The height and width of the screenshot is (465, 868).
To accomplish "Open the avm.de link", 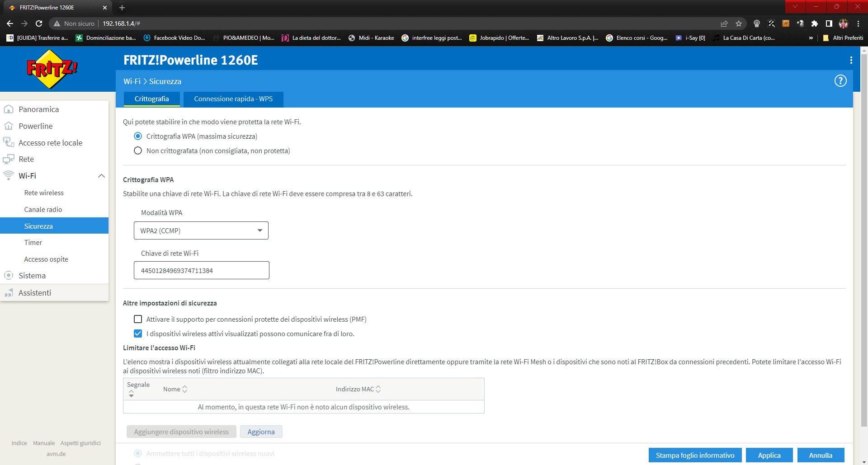I will tap(56, 454).
